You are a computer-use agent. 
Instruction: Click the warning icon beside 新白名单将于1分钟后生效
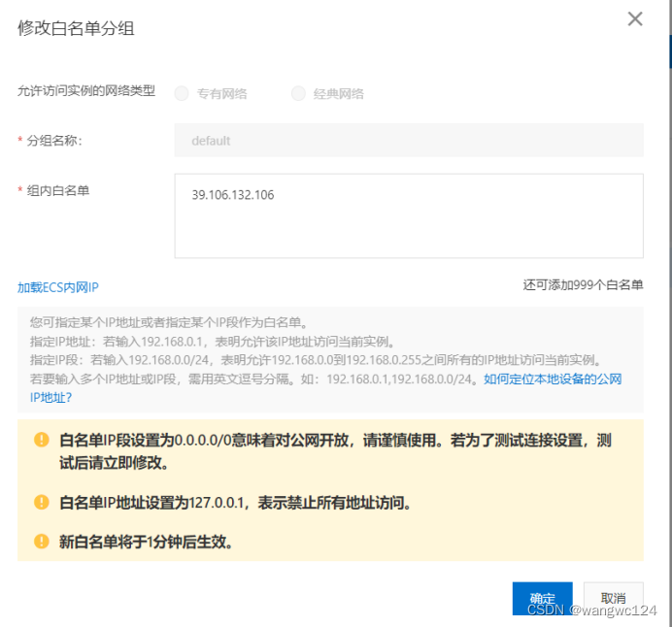point(42,541)
